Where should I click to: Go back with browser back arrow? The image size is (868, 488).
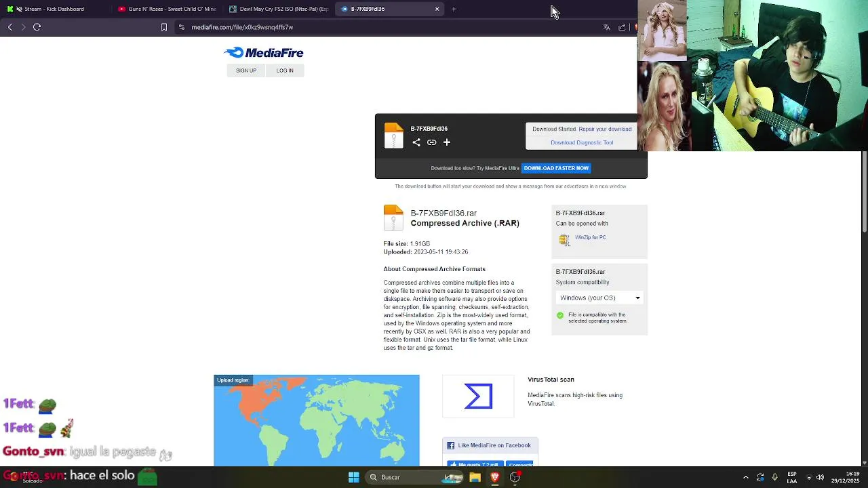[10, 27]
